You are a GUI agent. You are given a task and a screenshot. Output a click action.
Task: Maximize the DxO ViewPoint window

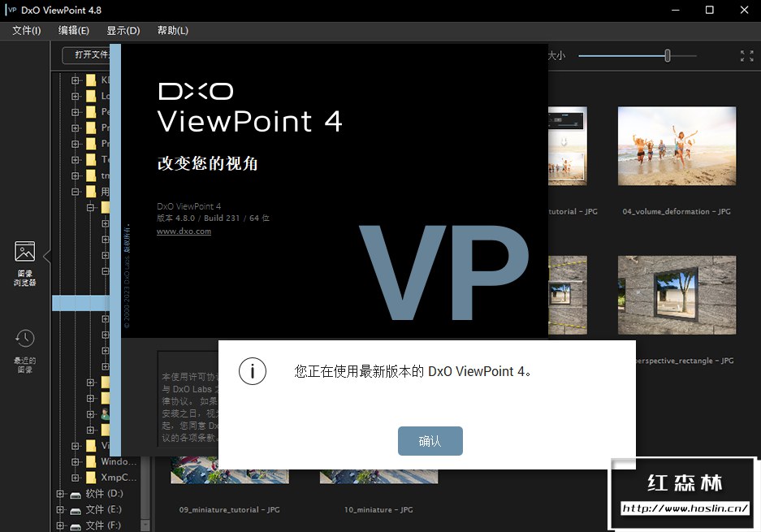[710, 11]
